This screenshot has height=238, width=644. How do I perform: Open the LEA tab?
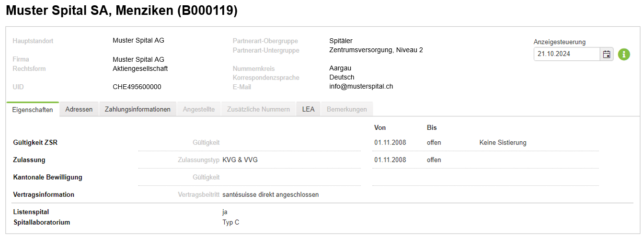(309, 109)
